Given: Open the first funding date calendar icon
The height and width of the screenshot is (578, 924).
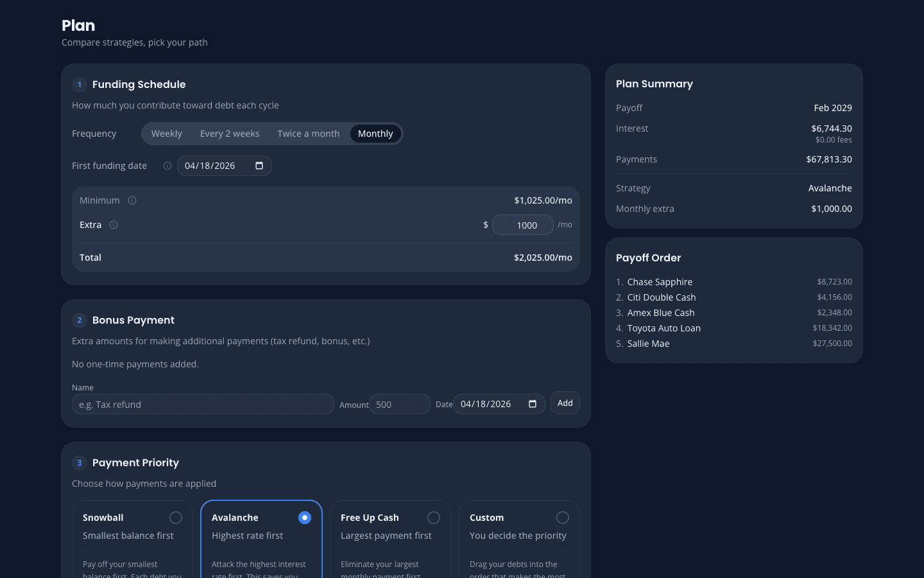Looking at the screenshot, I should [259, 165].
